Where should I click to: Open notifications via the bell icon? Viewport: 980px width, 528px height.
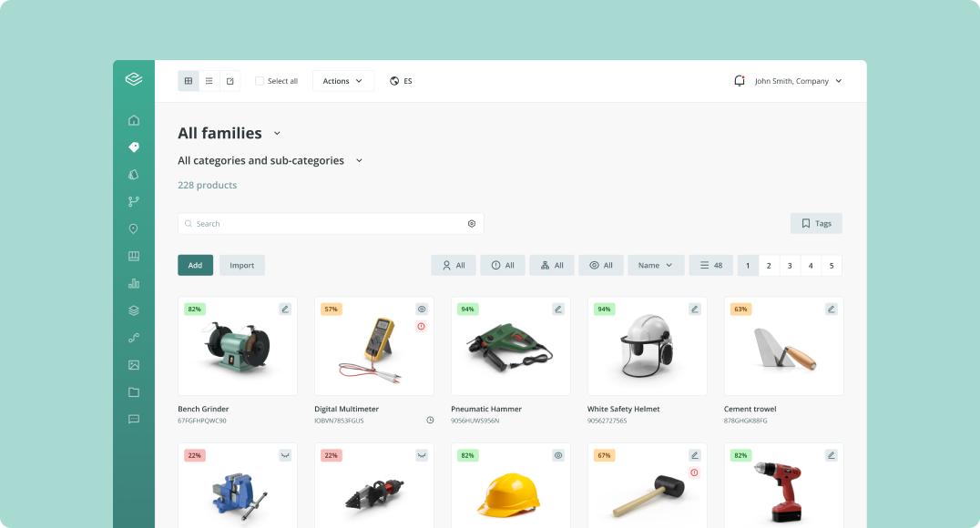tap(739, 80)
